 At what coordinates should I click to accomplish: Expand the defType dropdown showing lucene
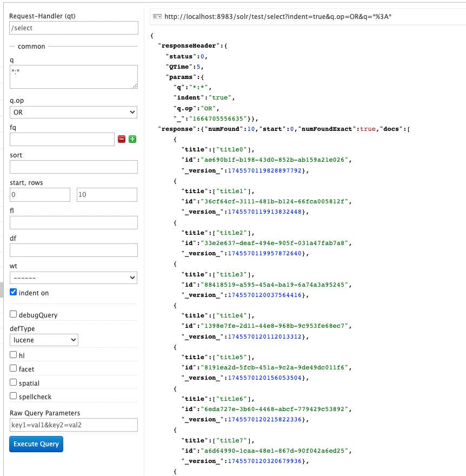(44, 340)
